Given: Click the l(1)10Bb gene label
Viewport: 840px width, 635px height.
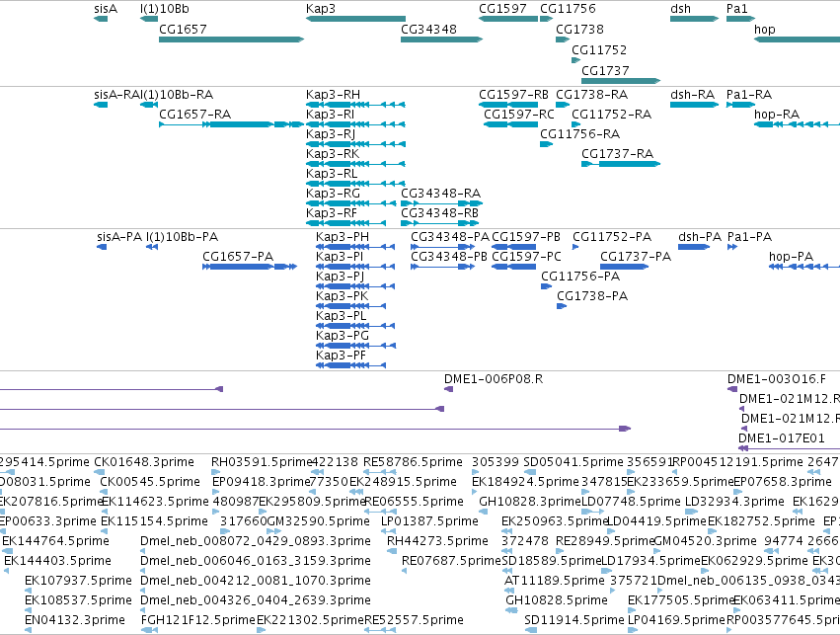Looking at the screenshot, I should (165, 9).
